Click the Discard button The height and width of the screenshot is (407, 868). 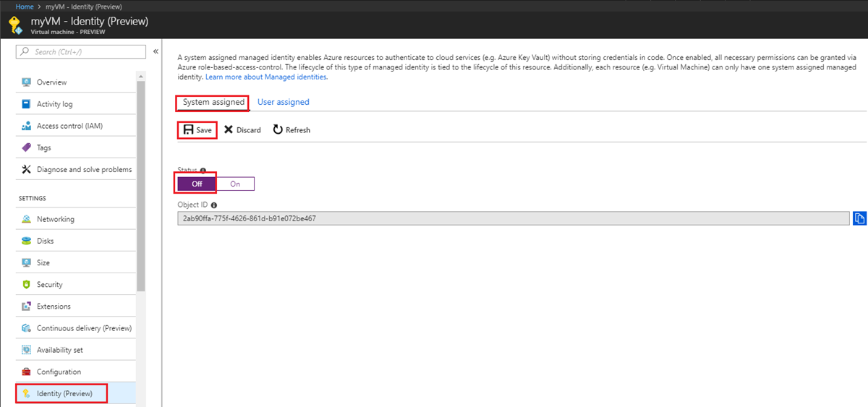[242, 130]
